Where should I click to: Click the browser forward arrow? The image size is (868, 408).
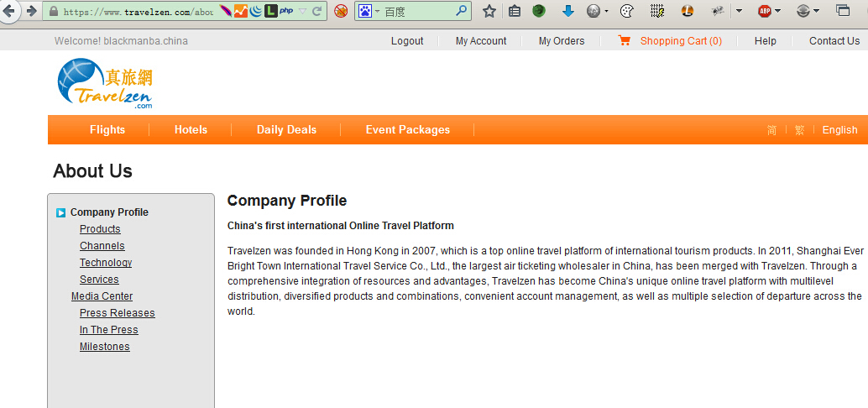[32, 11]
